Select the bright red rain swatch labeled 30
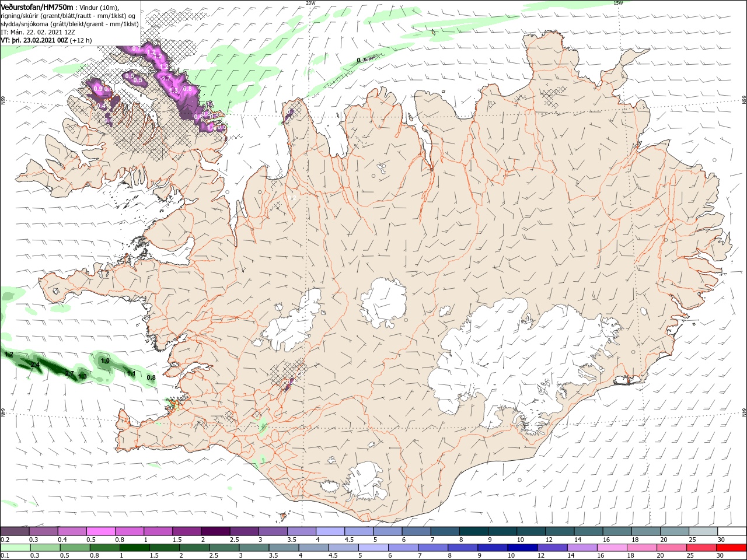Viewport: 747px width, 560px height. [731, 548]
